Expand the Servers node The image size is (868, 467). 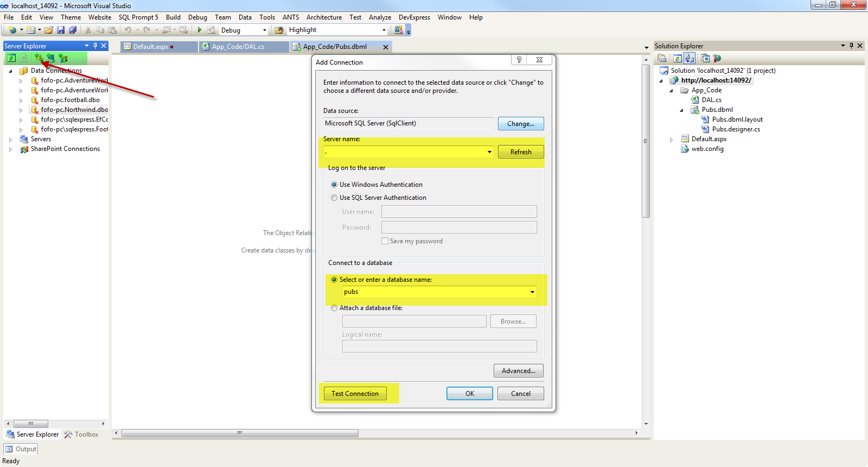pos(10,140)
